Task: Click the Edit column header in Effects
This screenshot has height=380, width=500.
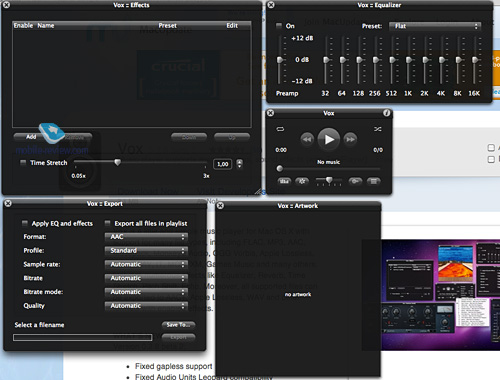Action: [x=232, y=26]
